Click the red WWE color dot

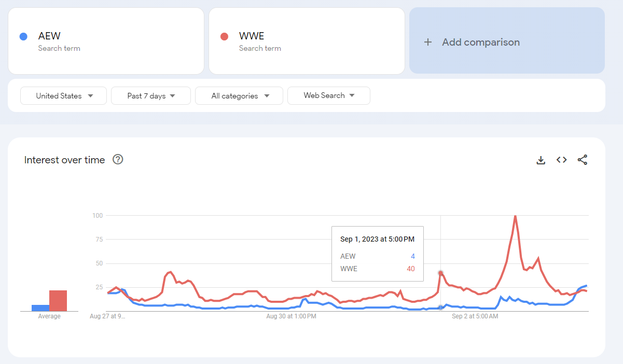pos(224,36)
